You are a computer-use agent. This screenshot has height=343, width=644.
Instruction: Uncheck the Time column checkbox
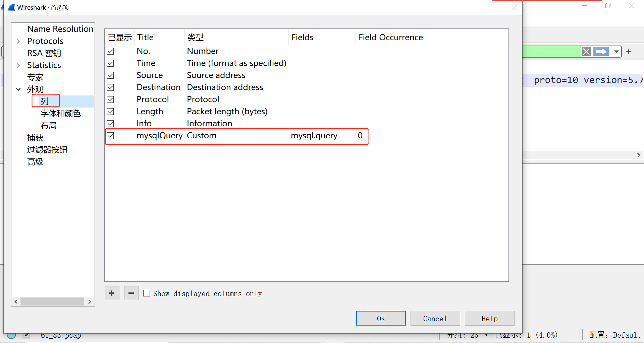click(110, 63)
